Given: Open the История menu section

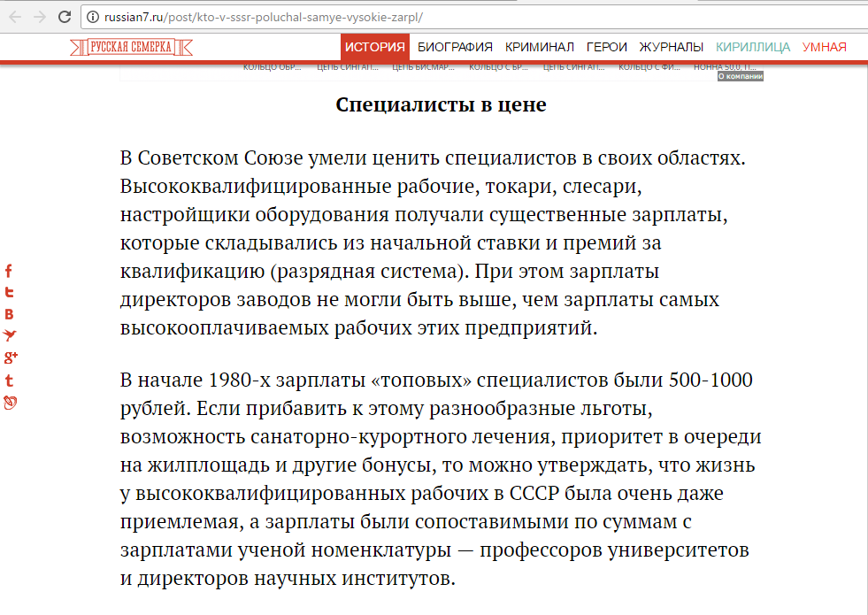Looking at the screenshot, I should pyautogui.click(x=374, y=47).
